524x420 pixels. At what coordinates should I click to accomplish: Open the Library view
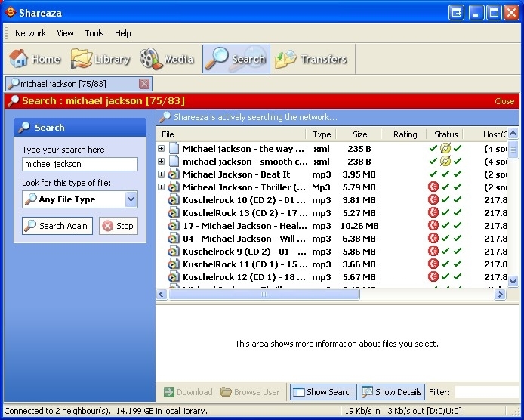[x=100, y=59]
